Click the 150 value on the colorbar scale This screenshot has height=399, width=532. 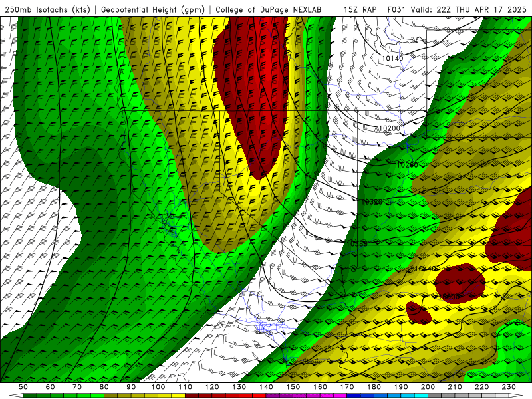pyautogui.click(x=293, y=387)
